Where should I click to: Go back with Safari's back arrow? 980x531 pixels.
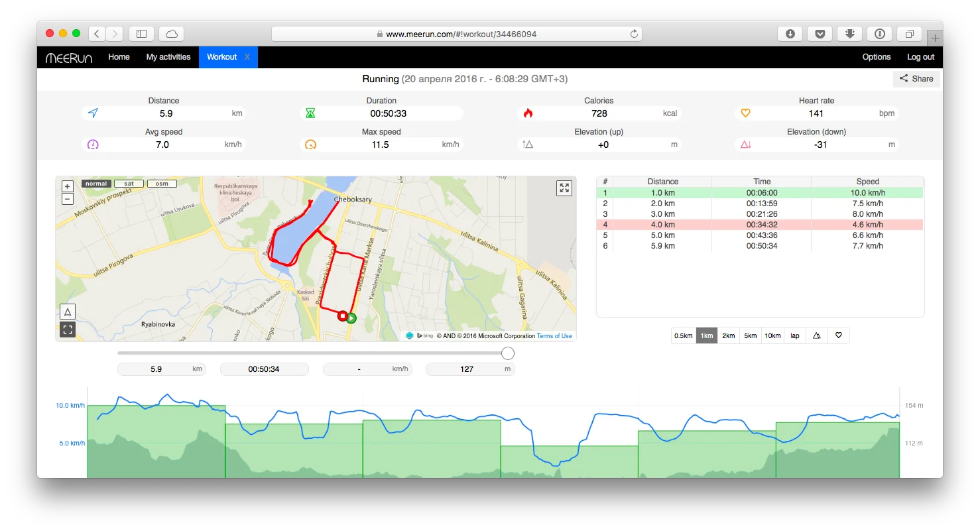coord(97,34)
